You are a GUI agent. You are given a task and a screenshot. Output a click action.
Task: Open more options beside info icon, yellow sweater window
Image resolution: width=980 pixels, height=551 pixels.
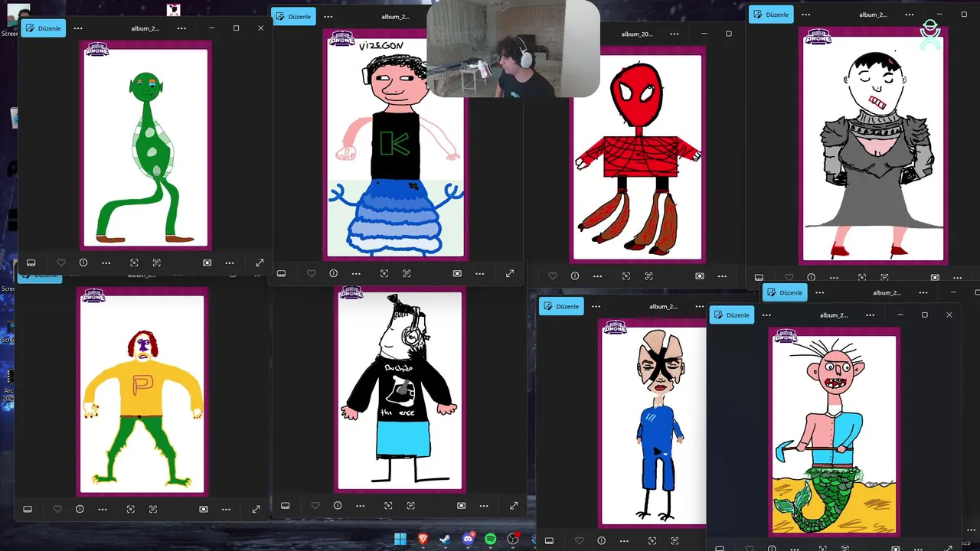coord(103,509)
